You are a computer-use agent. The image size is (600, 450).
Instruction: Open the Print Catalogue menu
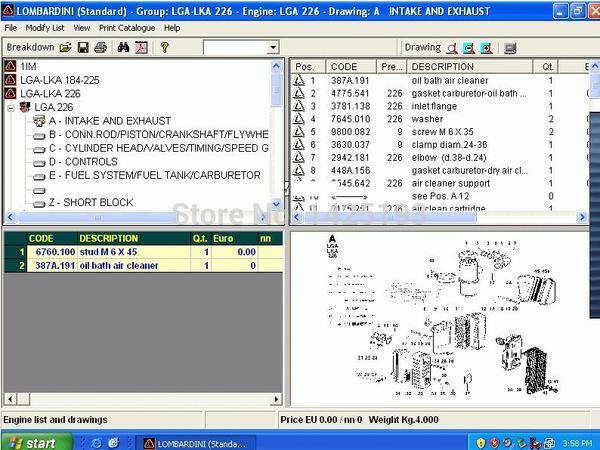click(x=127, y=28)
